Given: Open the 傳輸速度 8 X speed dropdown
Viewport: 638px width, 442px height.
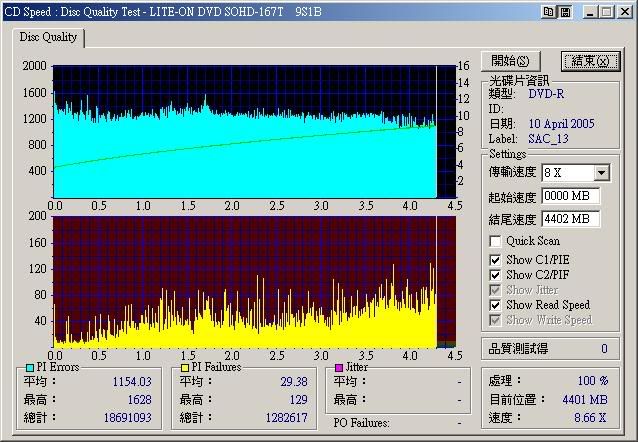Looking at the screenshot, I should click(x=601, y=173).
